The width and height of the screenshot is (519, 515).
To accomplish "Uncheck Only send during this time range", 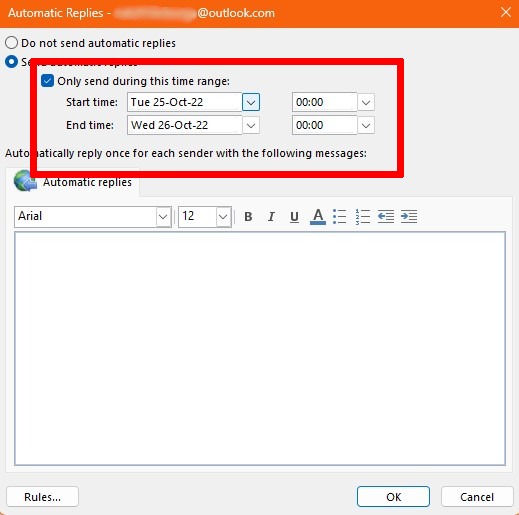I will click(47, 81).
